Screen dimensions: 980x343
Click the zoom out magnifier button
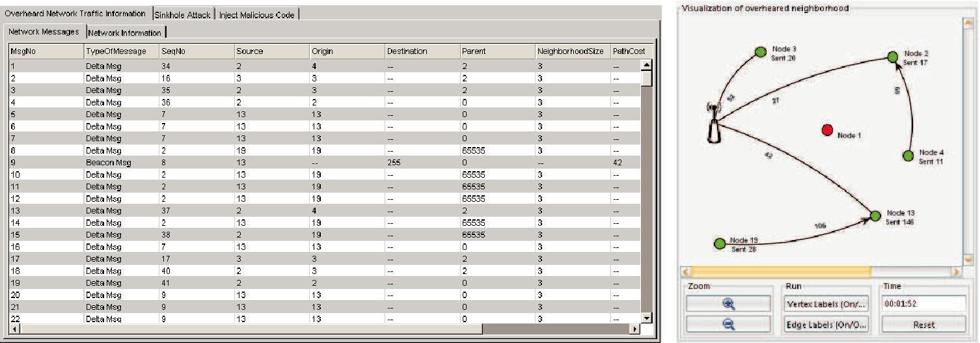pos(728,324)
